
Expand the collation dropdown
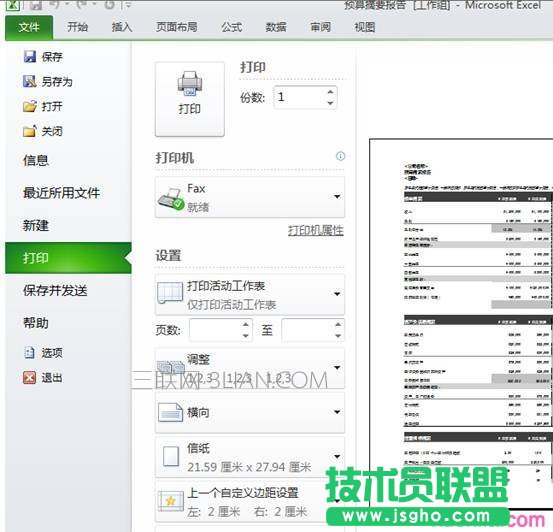tap(337, 368)
